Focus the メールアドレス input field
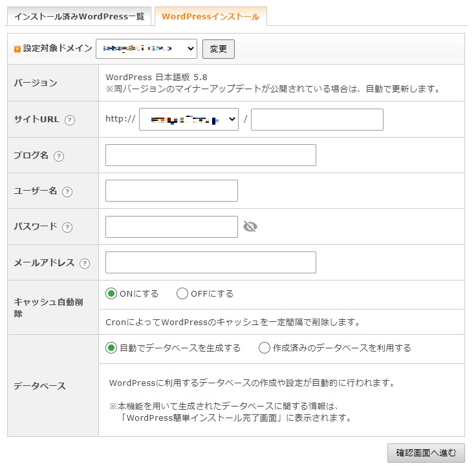This screenshot has height=466, width=476. pos(211,262)
